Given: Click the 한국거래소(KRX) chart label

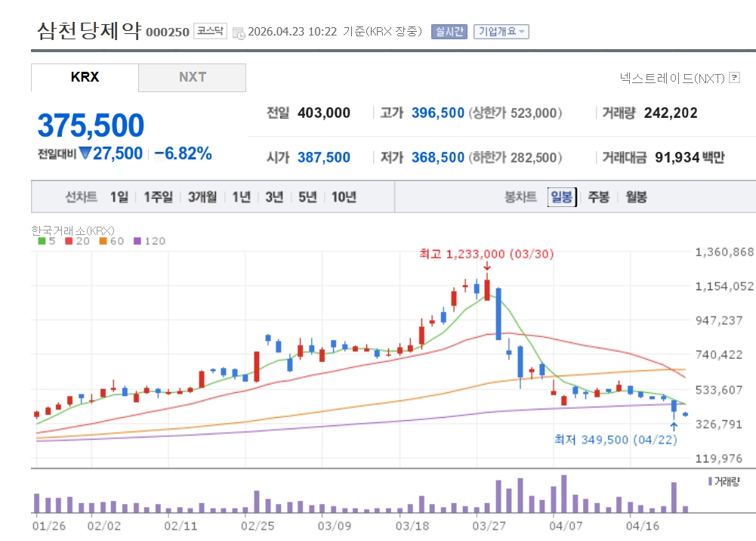Looking at the screenshot, I should pos(73,230).
